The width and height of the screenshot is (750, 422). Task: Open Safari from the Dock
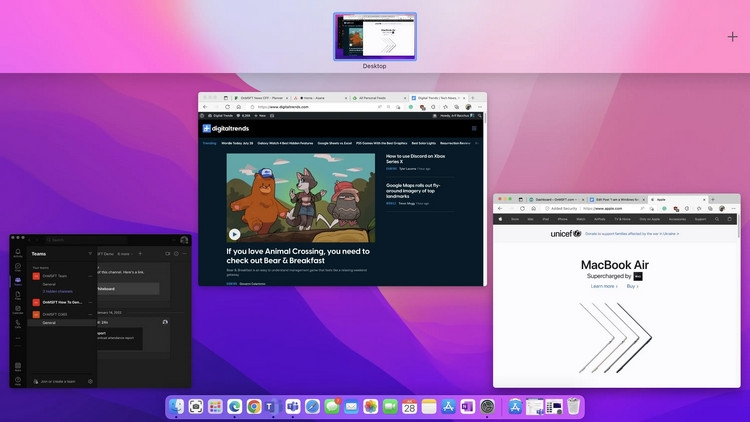312,407
